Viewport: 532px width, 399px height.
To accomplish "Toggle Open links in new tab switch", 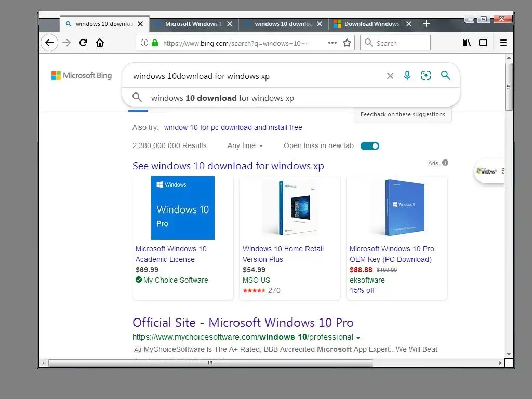I will pos(370,146).
